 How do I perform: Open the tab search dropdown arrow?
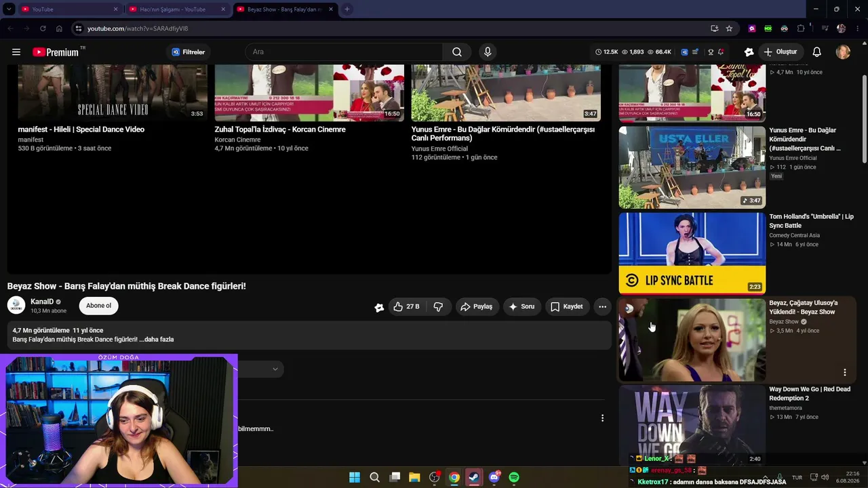pos(9,9)
